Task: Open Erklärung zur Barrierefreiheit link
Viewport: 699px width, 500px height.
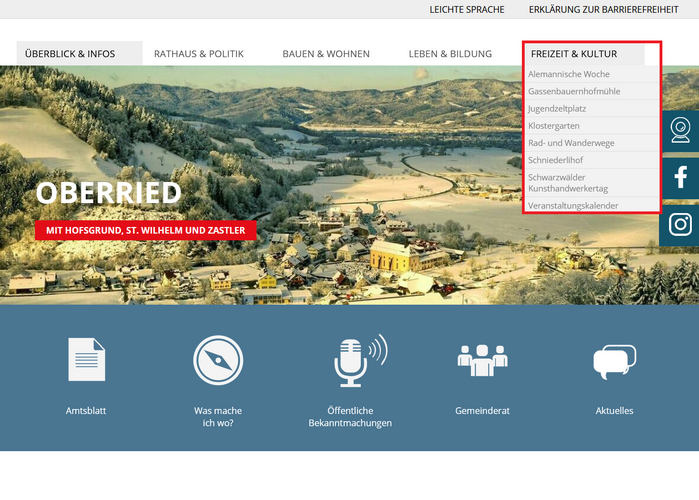Action: tap(610, 9)
